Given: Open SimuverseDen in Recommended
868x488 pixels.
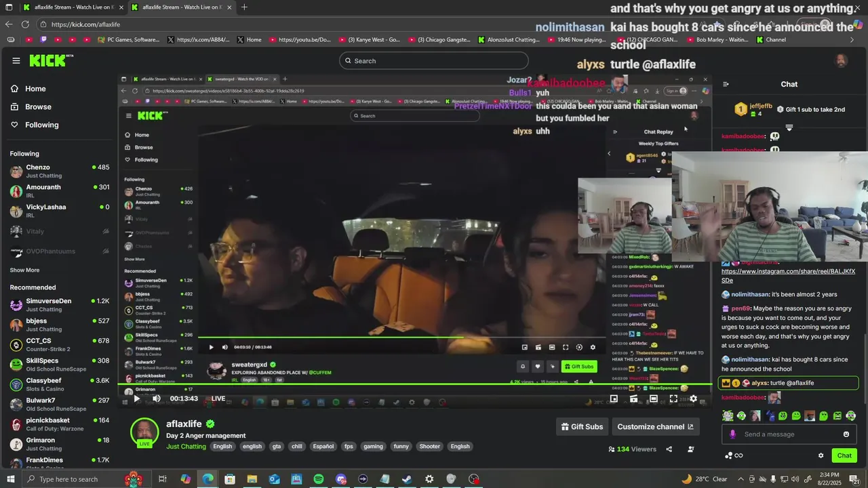Looking at the screenshot, I should click(59, 305).
